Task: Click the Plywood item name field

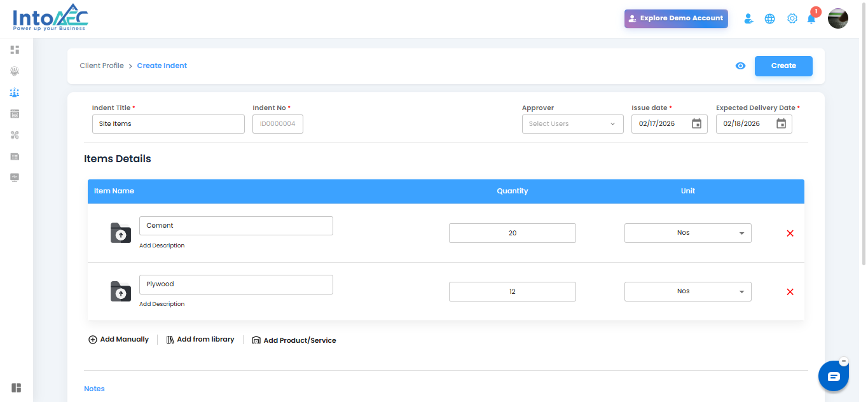Action: tap(236, 284)
